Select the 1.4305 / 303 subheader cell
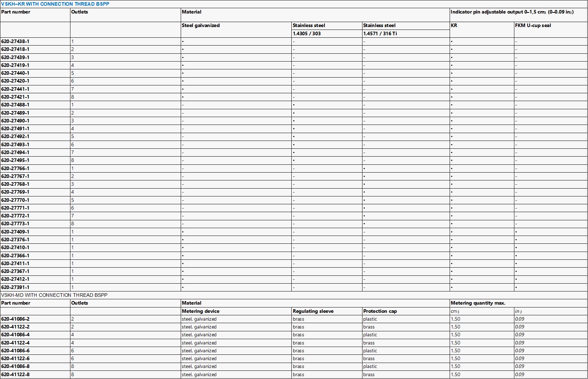Viewport: 588px width, 379px height. [307, 33]
